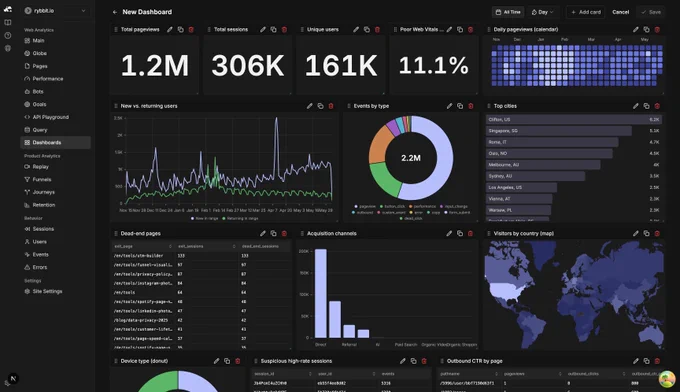Go to the Performance section

click(56, 79)
